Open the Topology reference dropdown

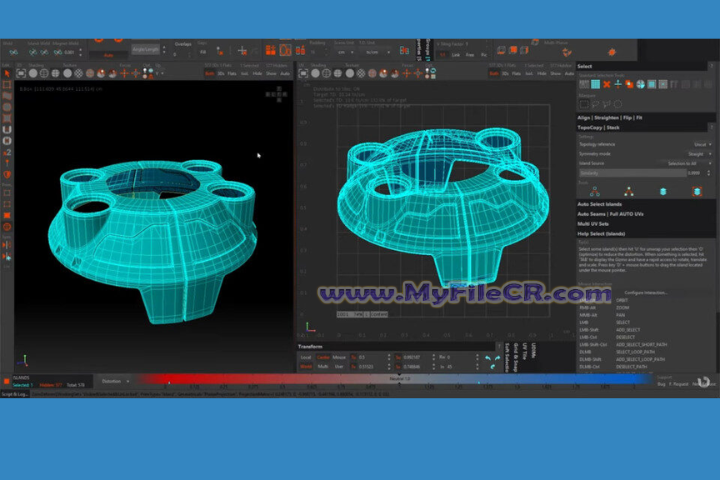click(x=703, y=145)
